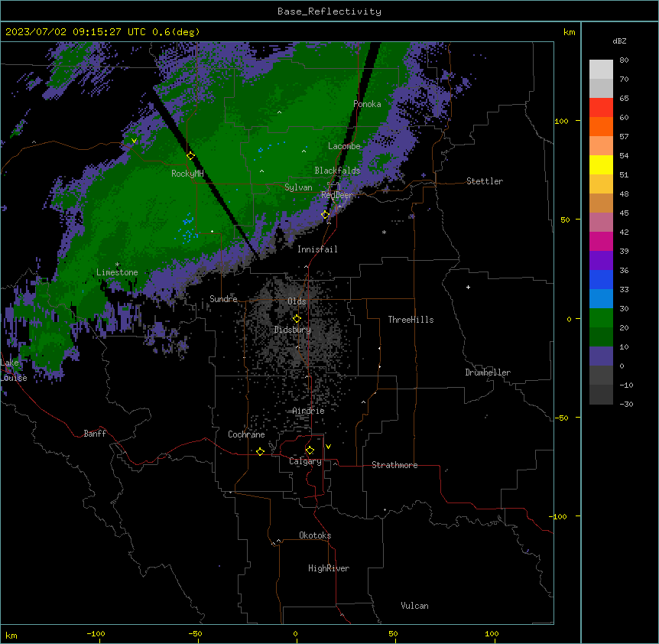Select the magenta 42 dBZ color swatch
The width and height of the screenshot is (659, 644).
click(x=601, y=241)
